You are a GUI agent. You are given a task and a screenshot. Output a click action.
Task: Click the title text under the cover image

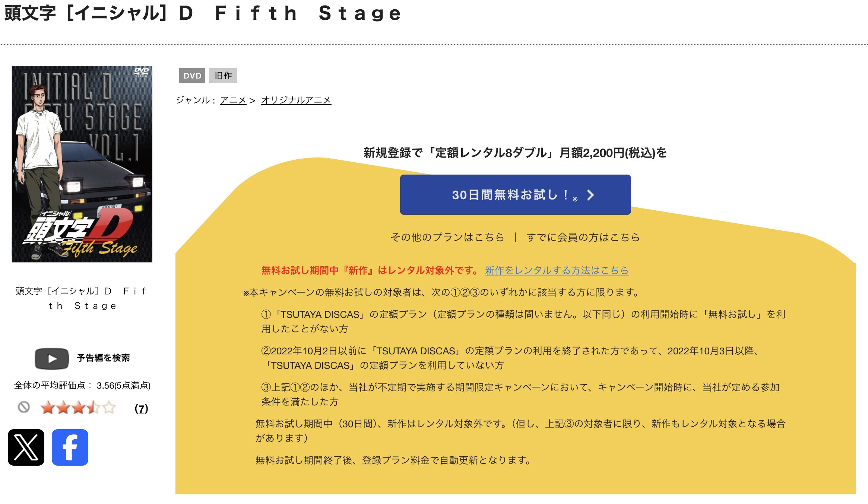pyautogui.click(x=82, y=298)
